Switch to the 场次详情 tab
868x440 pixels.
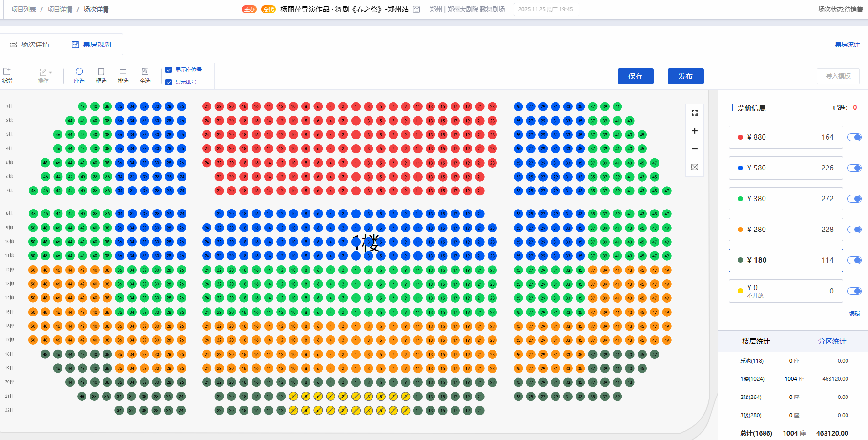coord(30,44)
